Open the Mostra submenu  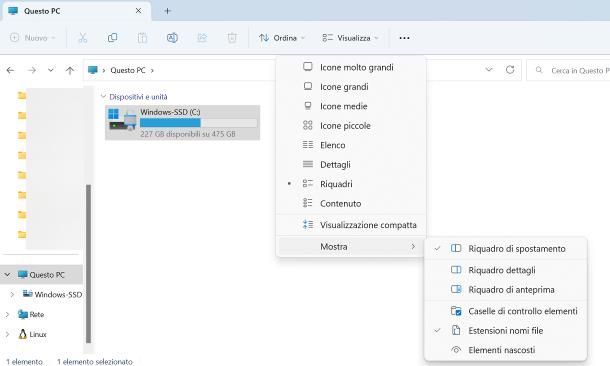coord(351,247)
